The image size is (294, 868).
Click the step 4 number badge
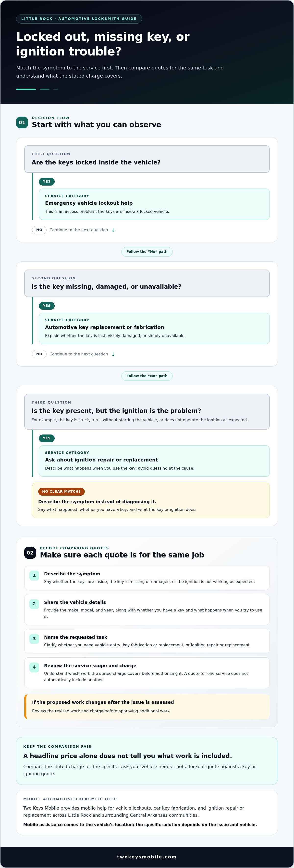click(x=34, y=667)
